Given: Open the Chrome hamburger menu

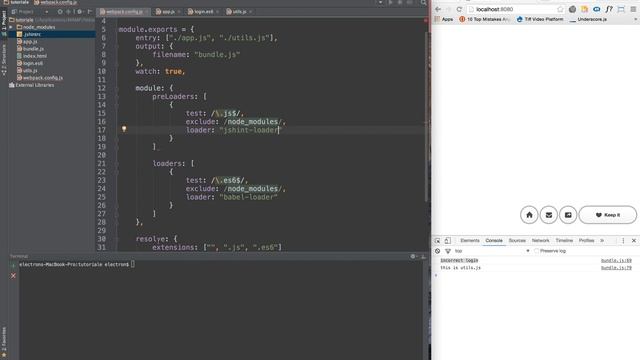Looking at the screenshot, I should click(x=633, y=9).
